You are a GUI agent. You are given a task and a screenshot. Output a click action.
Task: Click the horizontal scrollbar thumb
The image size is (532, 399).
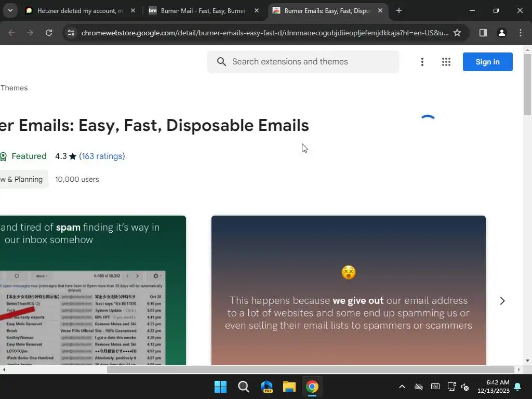[311, 369]
